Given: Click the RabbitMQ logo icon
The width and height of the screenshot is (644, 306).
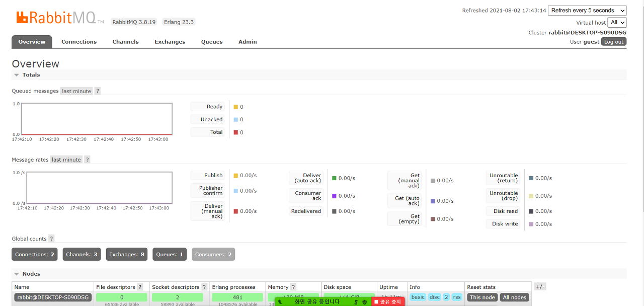Looking at the screenshot, I should [x=23, y=17].
